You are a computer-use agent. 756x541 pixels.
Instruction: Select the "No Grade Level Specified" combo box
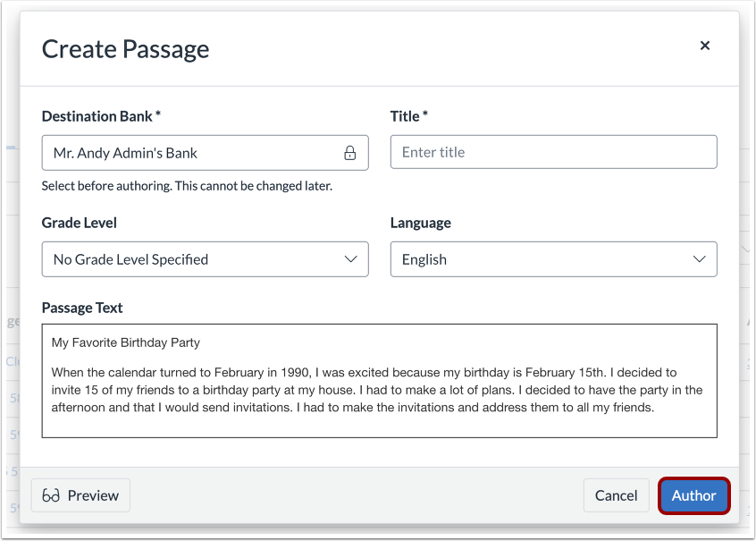click(x=205, y=259)
